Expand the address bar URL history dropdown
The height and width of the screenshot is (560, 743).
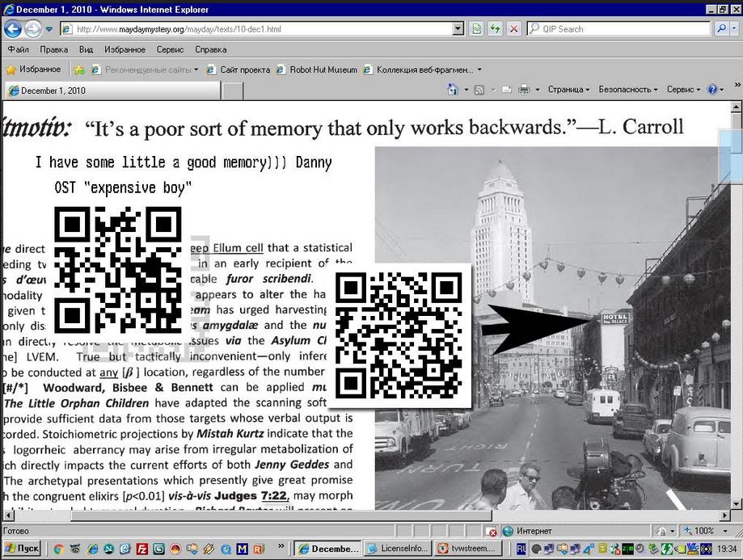click(458, 29)
